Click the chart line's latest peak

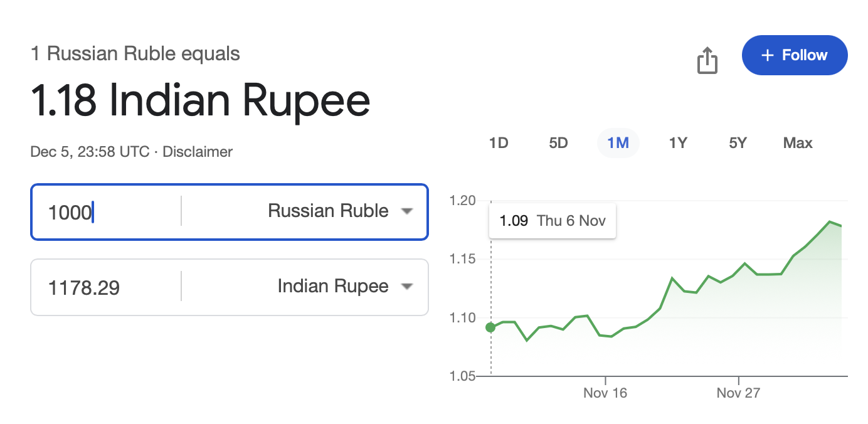(829, 222)
